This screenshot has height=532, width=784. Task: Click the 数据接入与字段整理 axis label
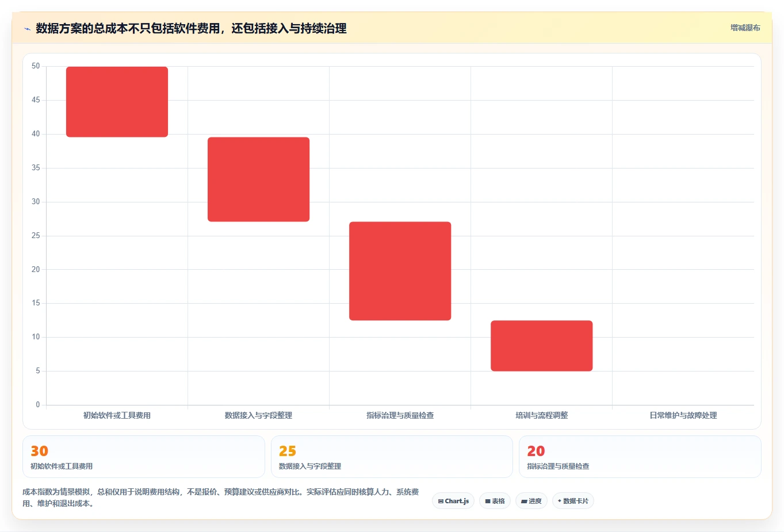tap(258, 415)
